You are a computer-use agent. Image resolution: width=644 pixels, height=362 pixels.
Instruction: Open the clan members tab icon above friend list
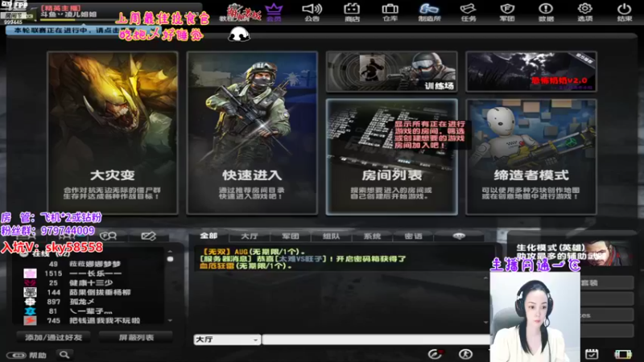pos(109,236)
